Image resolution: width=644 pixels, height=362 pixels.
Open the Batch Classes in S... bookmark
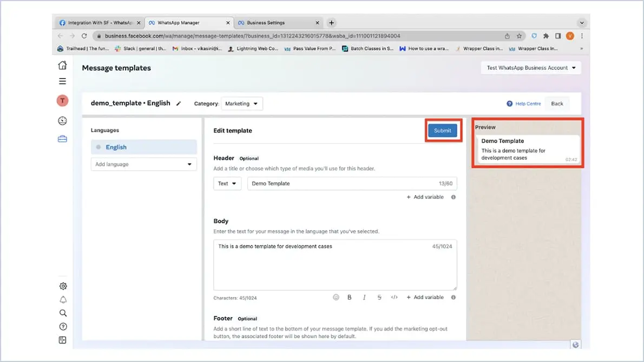click(367, 49)
